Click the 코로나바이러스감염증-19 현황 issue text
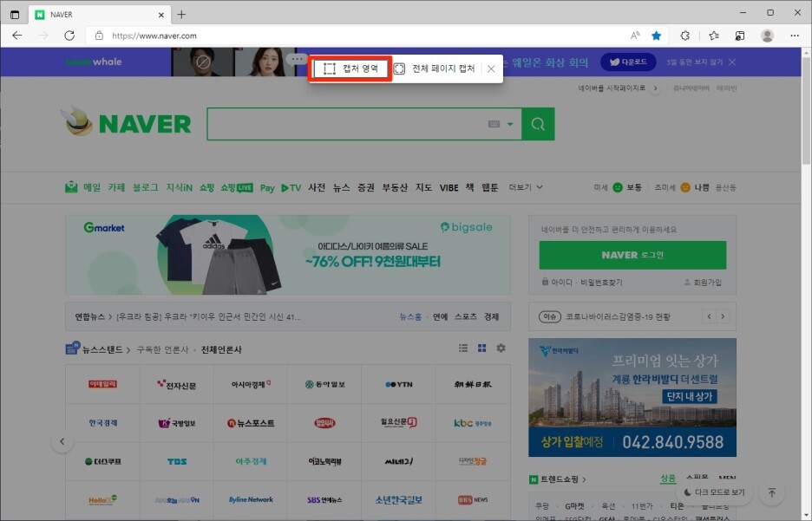 pos(618,316)
